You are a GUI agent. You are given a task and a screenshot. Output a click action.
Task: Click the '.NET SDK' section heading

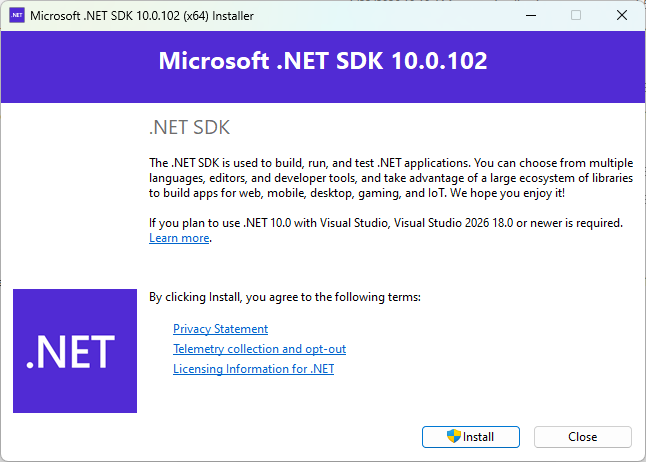[189, 127]
